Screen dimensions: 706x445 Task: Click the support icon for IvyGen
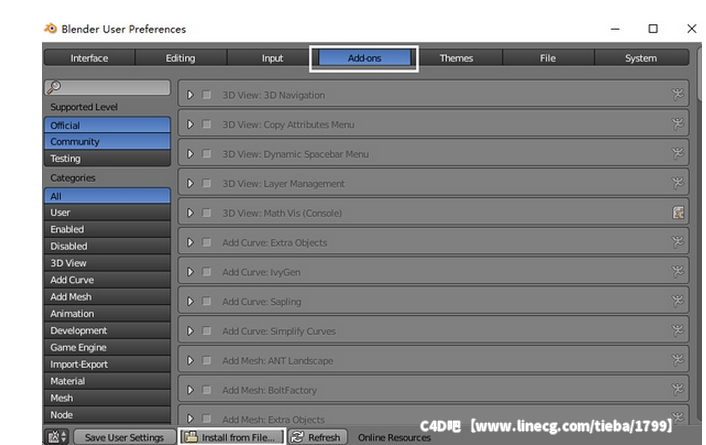pos(677,272)
